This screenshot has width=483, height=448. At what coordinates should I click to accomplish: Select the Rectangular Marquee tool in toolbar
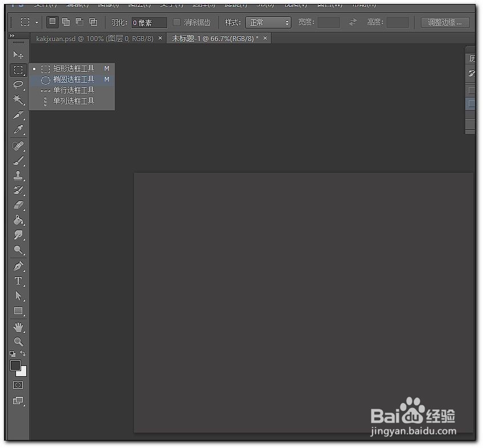click(18, 70)
